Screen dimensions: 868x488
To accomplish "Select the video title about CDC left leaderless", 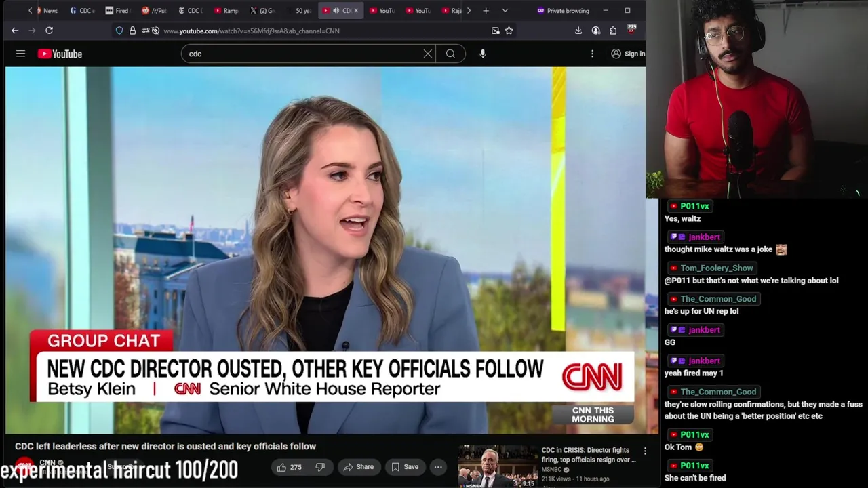I will (165, 447).
